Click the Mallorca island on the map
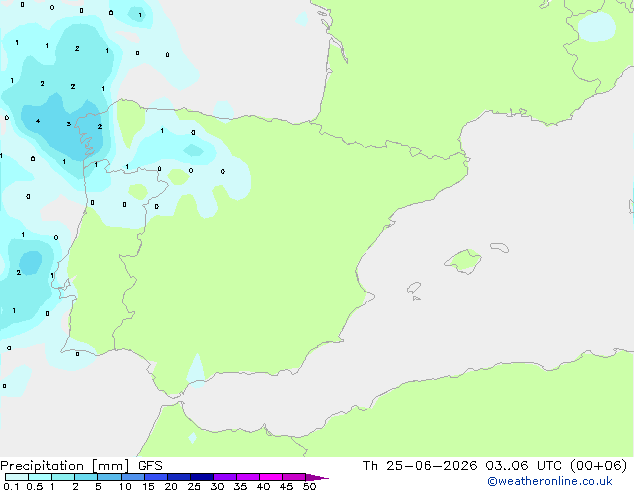Viewport: 634px width, 490px height. coord(463,261)
